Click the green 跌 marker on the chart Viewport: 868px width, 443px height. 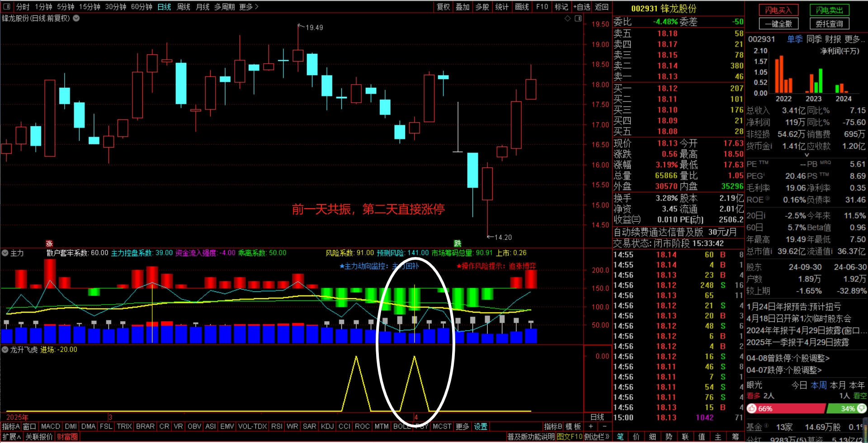(x=458, y=243)
